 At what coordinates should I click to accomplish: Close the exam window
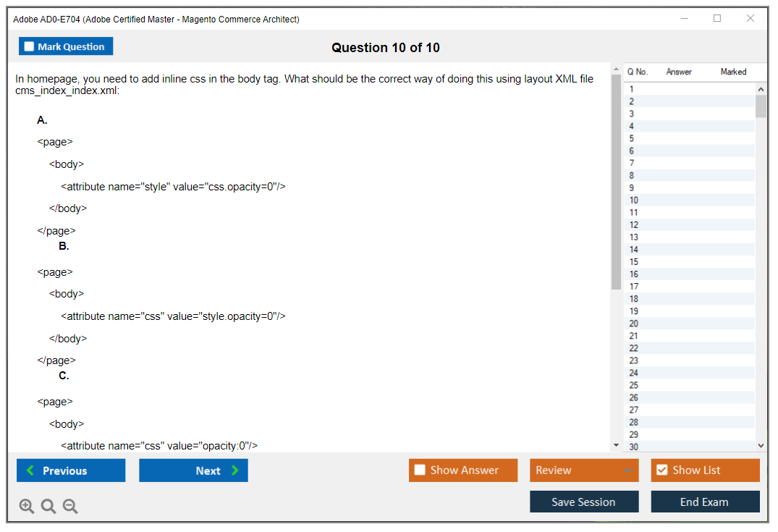tap(750, 19)
